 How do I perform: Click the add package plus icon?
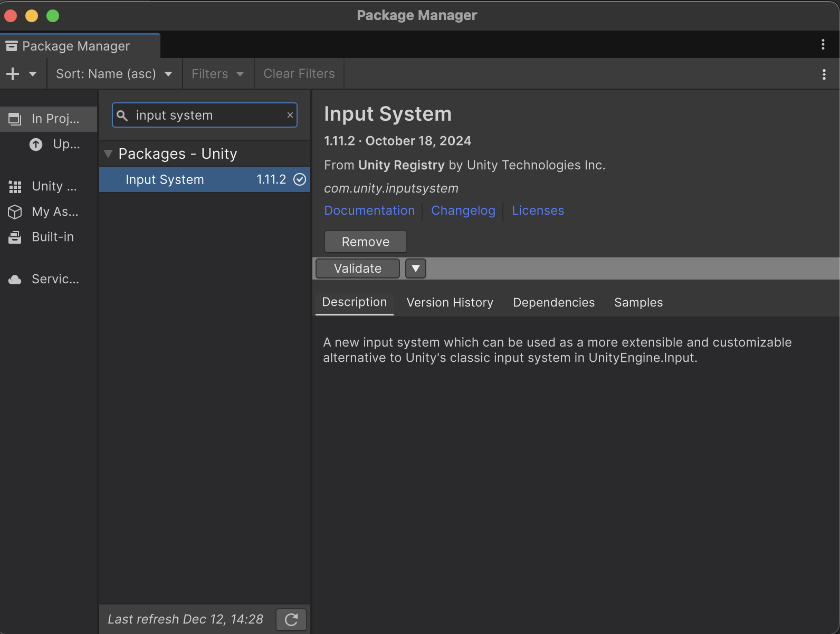[13, 74]
